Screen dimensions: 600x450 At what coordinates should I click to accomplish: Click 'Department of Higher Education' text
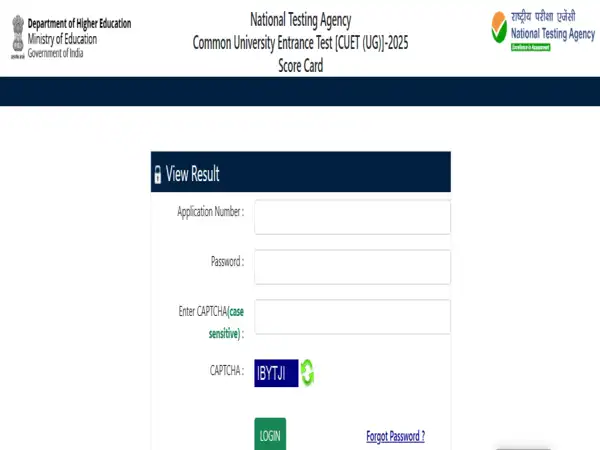(x=79, y=24)
